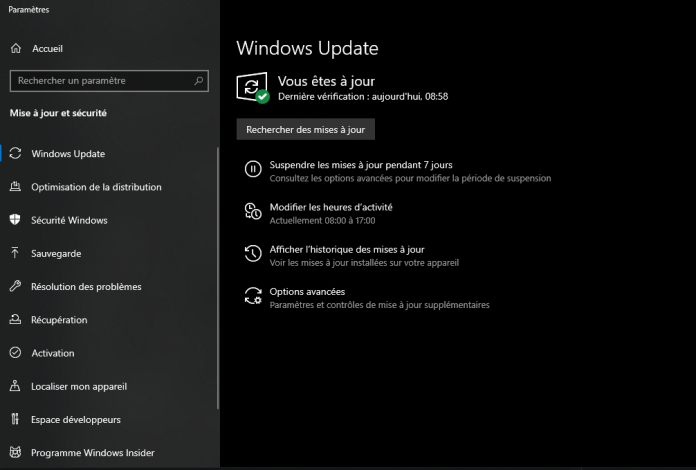Viewport: 696px width, 470px height.
Task: Click the Résolution des problèmes wrench icon
Action: (15, 286)
